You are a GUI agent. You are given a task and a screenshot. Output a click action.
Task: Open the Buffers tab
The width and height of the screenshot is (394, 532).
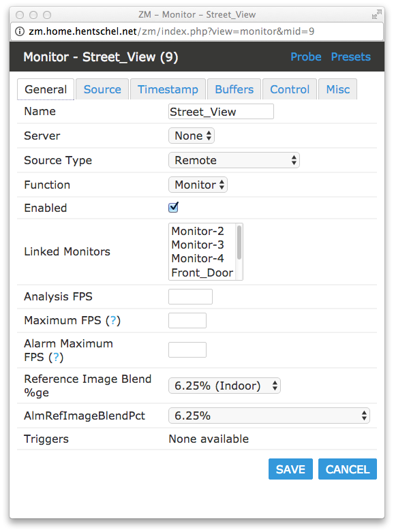tap(234, 89)
